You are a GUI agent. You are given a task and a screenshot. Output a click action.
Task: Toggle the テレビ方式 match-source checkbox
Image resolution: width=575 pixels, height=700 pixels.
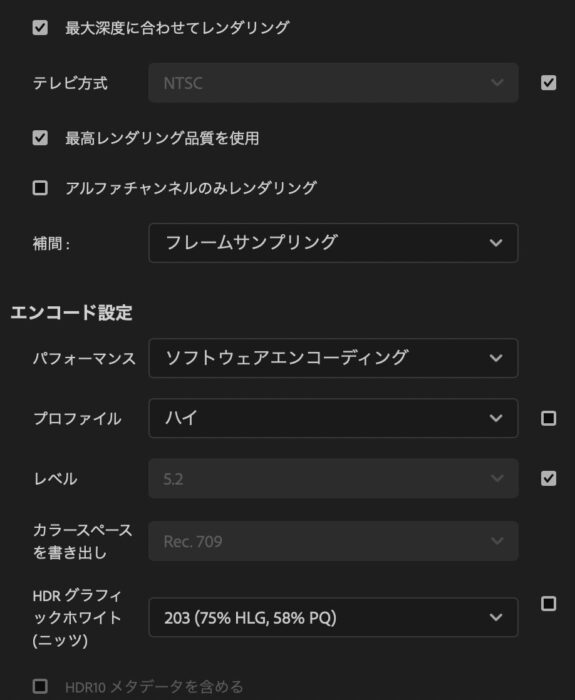[x=548, y=83]
